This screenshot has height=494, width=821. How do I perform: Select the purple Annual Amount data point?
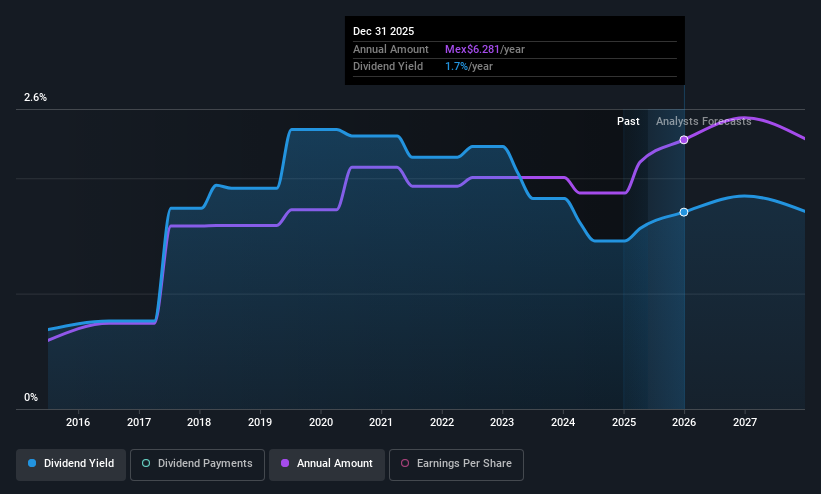pos(684,140)
